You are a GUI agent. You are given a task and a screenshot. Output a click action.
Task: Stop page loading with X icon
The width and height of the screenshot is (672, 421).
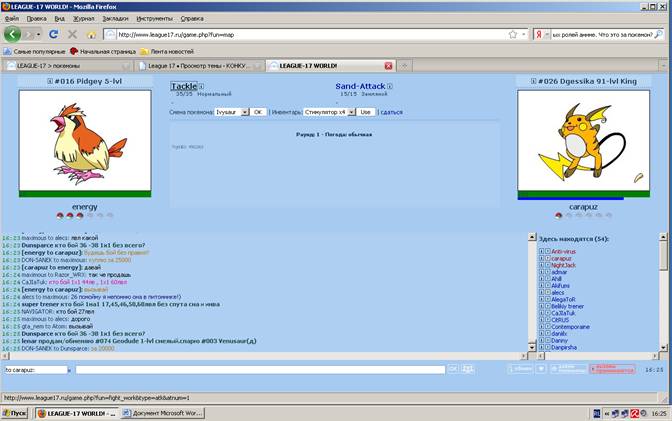pyautogui.click(x=72, y=34)
